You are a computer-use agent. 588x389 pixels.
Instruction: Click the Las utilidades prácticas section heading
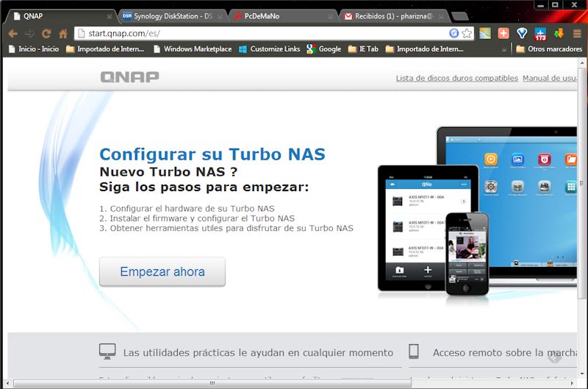[258, 353]
